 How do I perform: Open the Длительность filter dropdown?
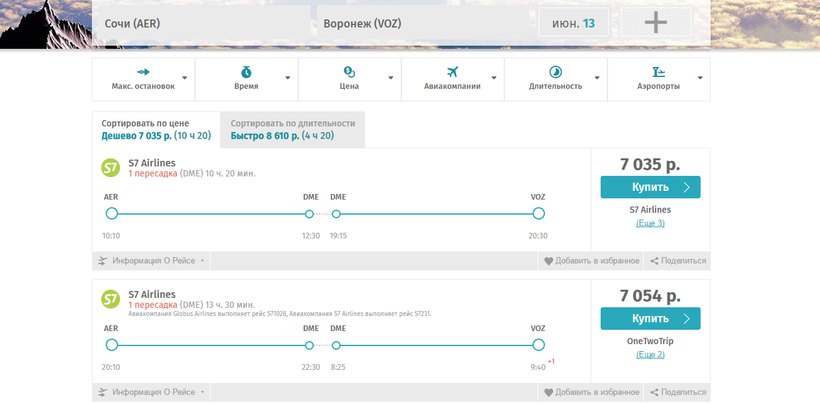pos(556,79)
